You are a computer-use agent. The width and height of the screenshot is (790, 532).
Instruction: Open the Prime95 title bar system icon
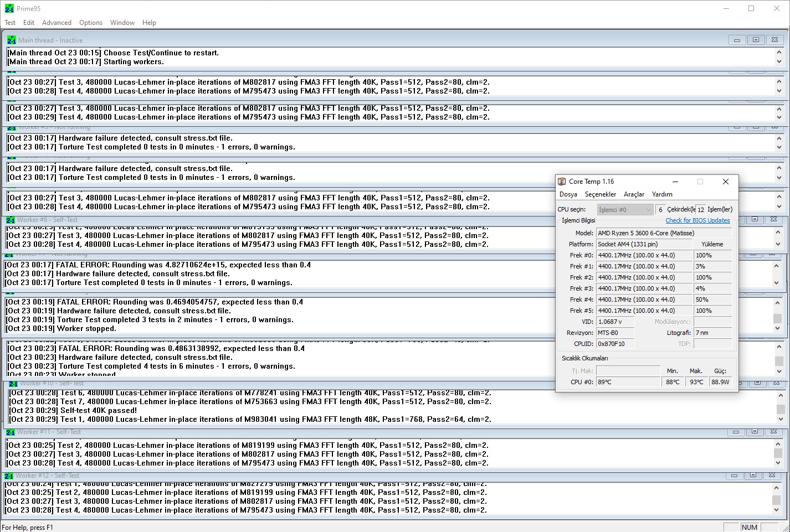(x=9, y=8)
